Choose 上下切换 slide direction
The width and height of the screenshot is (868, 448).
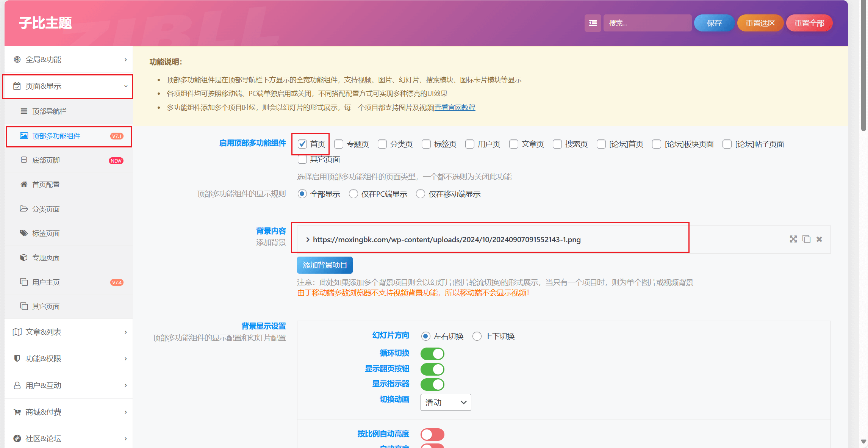477,336
